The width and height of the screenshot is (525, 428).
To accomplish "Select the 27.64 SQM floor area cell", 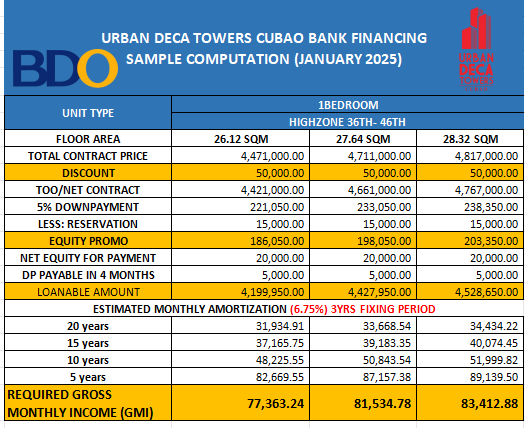I will pyautogui.click(x=363, y=139).
